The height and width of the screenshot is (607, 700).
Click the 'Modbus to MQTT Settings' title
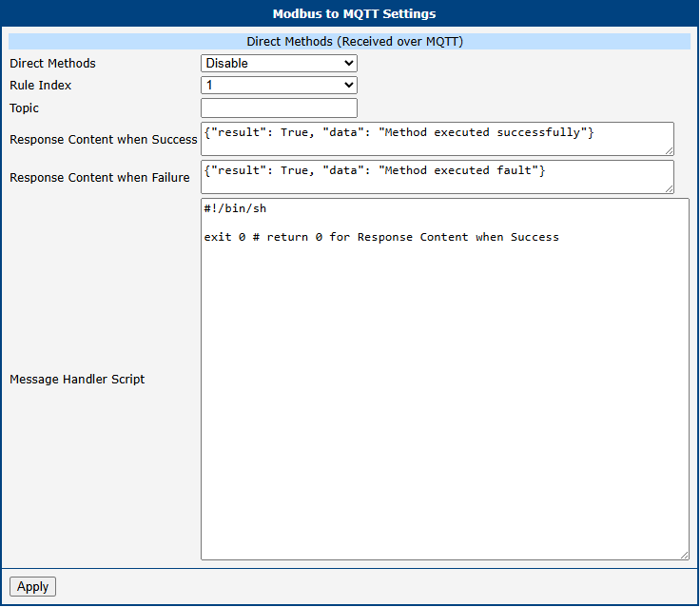pyautogui.click(x=354, y=14)
